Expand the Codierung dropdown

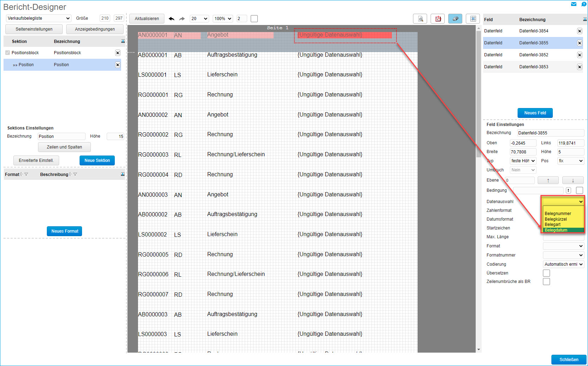tap(563, 264)
